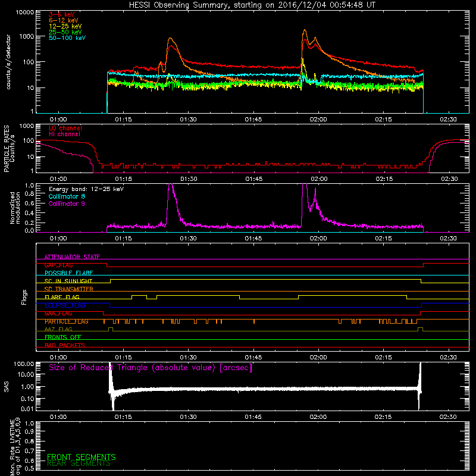The image size is (476, 476).
Task: Click the magenta modulation peak near 01:26
Action: coord(171,186)
